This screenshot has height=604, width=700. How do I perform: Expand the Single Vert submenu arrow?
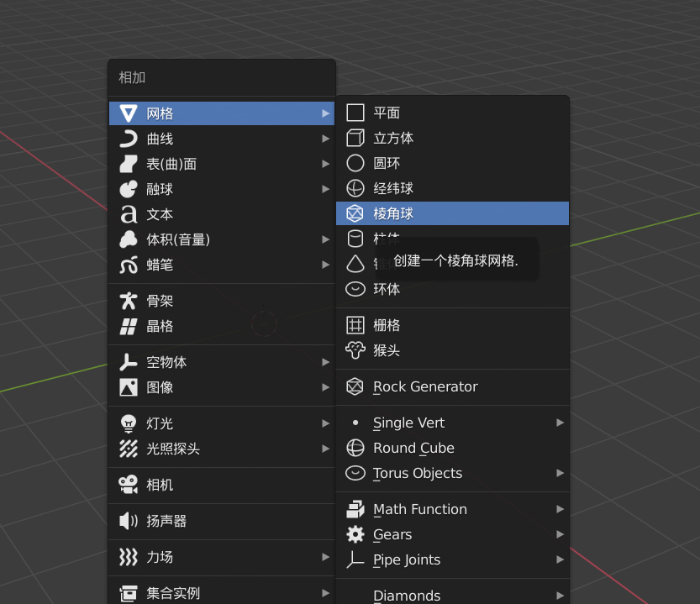click(560, 423)
